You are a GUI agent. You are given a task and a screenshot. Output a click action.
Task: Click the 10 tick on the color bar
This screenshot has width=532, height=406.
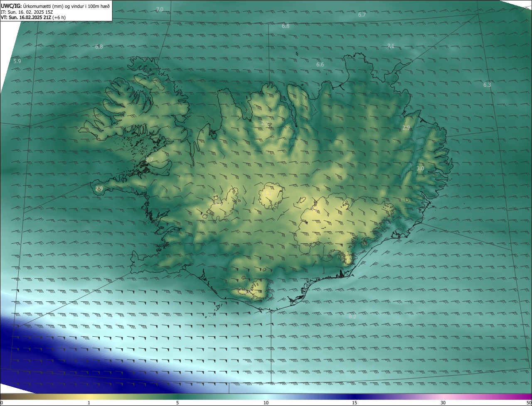point(266,403)
